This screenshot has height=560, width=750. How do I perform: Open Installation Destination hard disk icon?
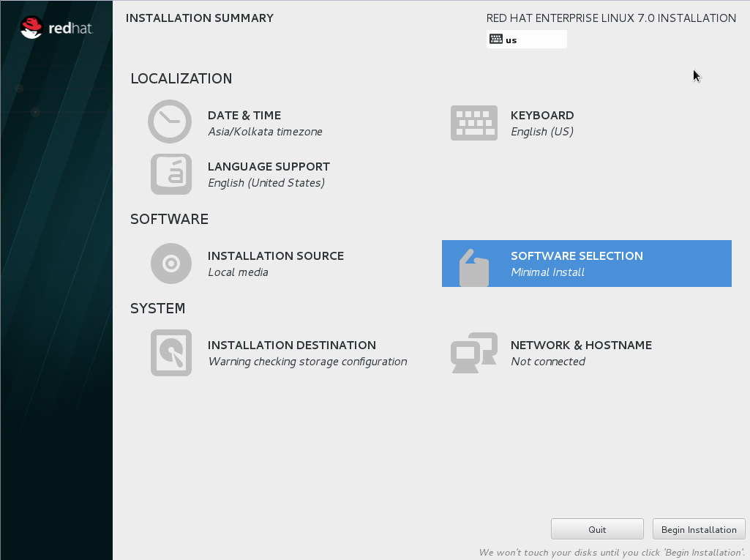[x=171, y=353]
